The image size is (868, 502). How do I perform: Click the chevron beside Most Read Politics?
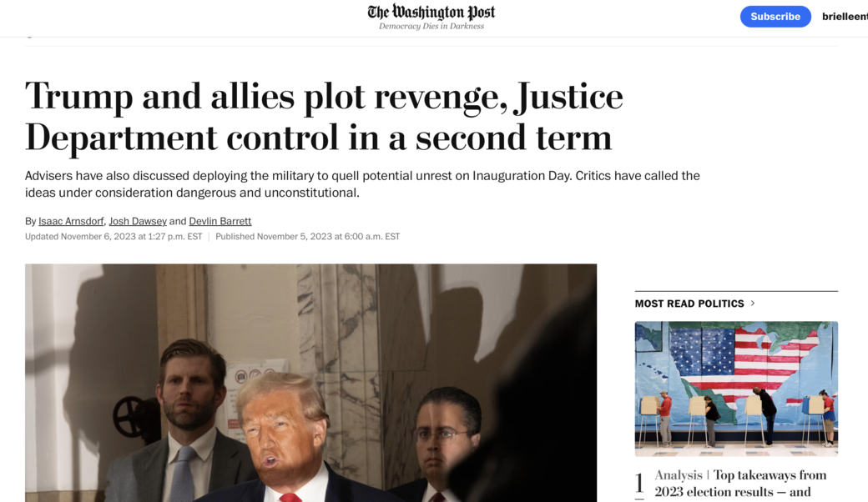tap(752, 303)
